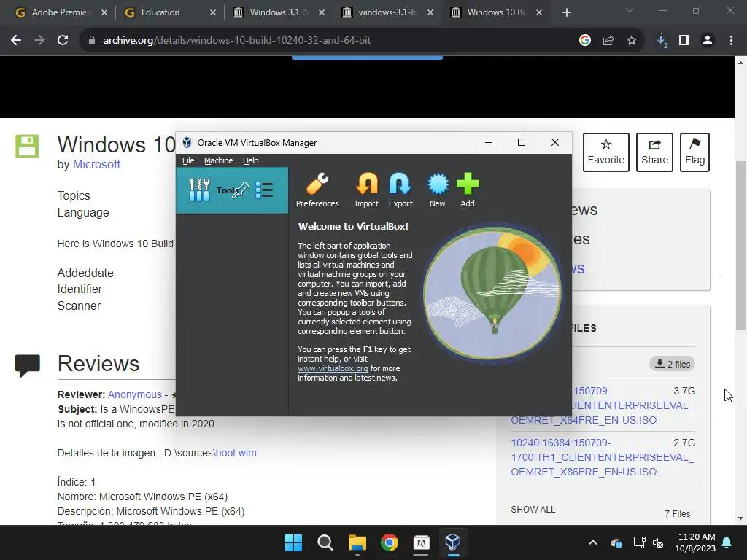Open Chrome from the taskbar
Screen dimensions: 747x560
click(x=390, y=542)
